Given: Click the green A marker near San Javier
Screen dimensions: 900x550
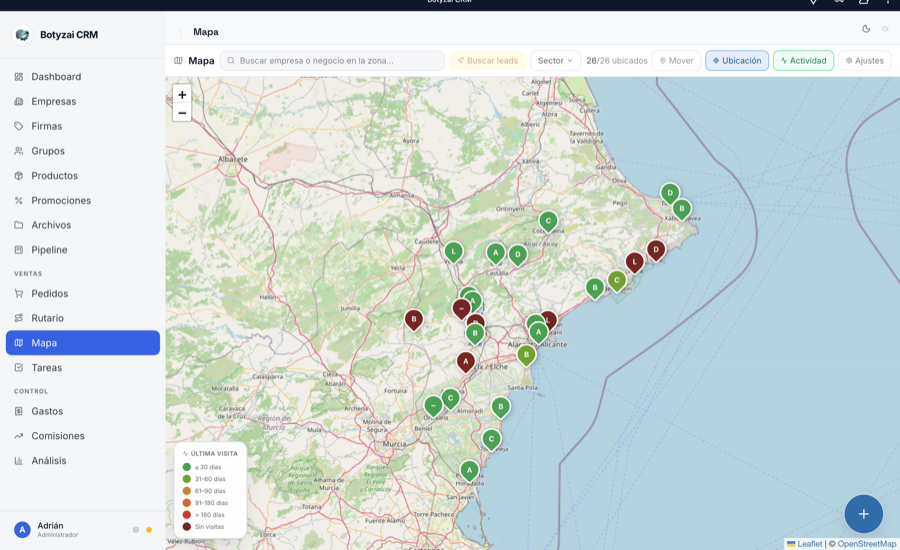Looking at the screenshot, I should 470,471.
